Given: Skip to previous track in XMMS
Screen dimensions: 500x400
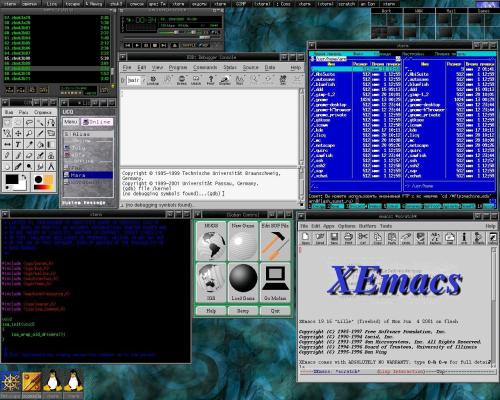Looking at the screenshot, I should tap(128, 45).
